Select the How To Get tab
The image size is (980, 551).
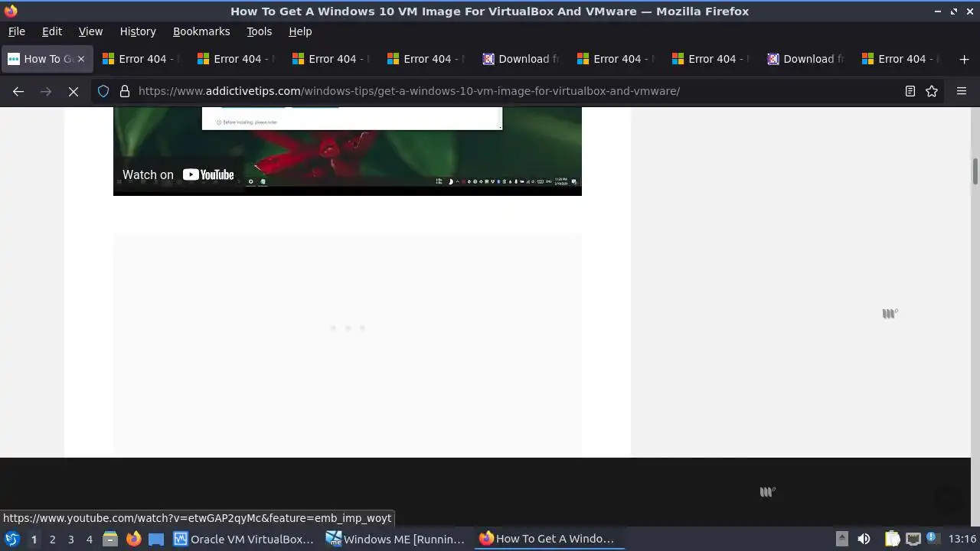coord(47,59)
